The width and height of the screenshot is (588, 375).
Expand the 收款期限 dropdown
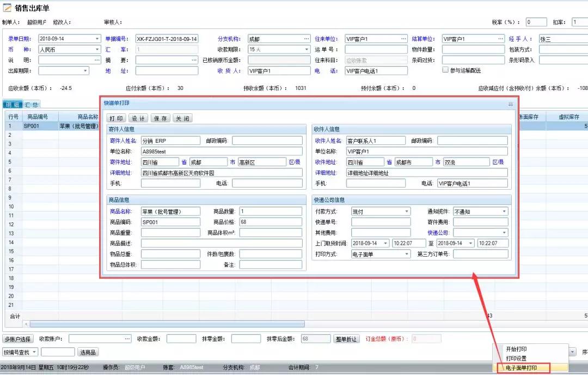[x=307, y=50]
